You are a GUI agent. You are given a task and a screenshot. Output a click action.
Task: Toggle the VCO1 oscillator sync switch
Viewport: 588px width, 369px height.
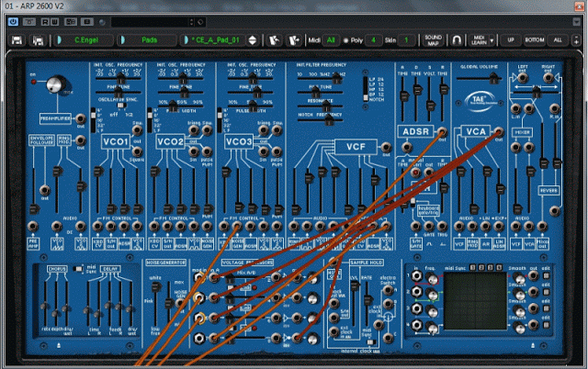click(121, 106)
